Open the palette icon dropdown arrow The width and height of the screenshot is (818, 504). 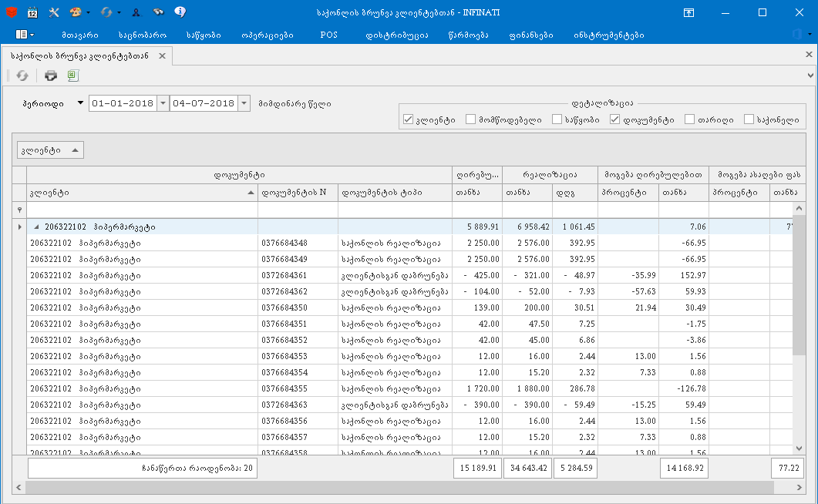(88, 12)
